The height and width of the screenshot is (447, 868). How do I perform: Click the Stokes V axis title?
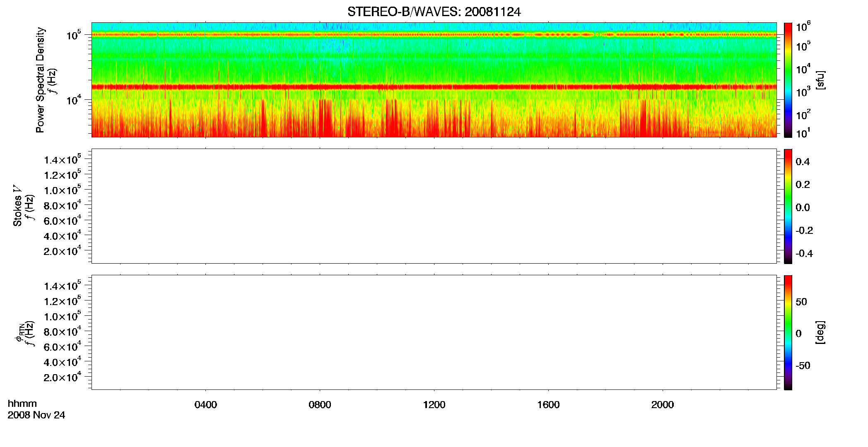[18, 206]
